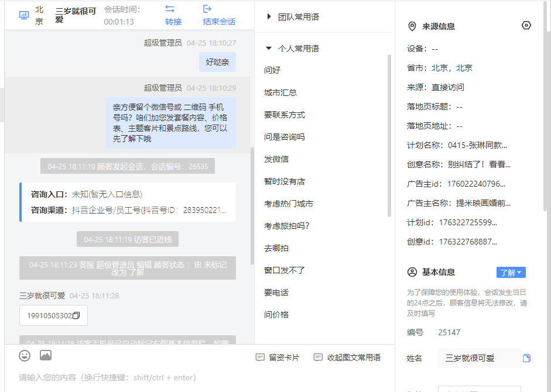Click the 落地页标题 row
Image resolution: width=551 pixels, height=392 pixels.
tap(434, 107)
